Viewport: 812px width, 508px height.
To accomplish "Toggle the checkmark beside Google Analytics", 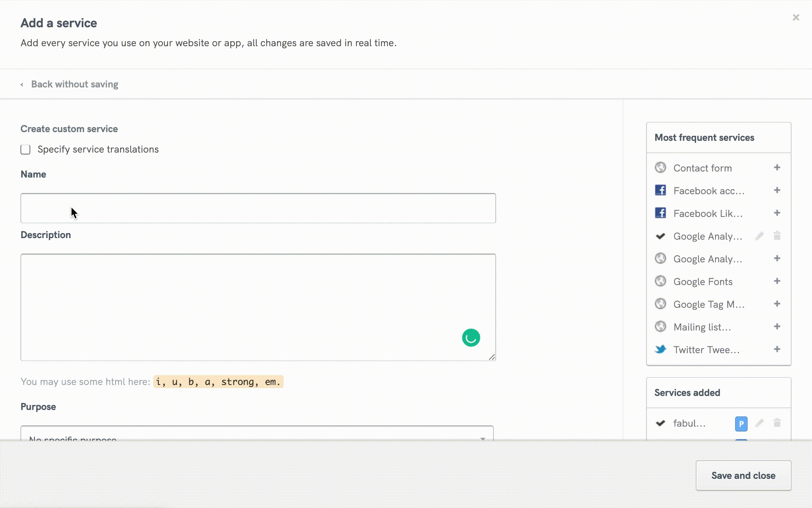I will tap(660, 236).
